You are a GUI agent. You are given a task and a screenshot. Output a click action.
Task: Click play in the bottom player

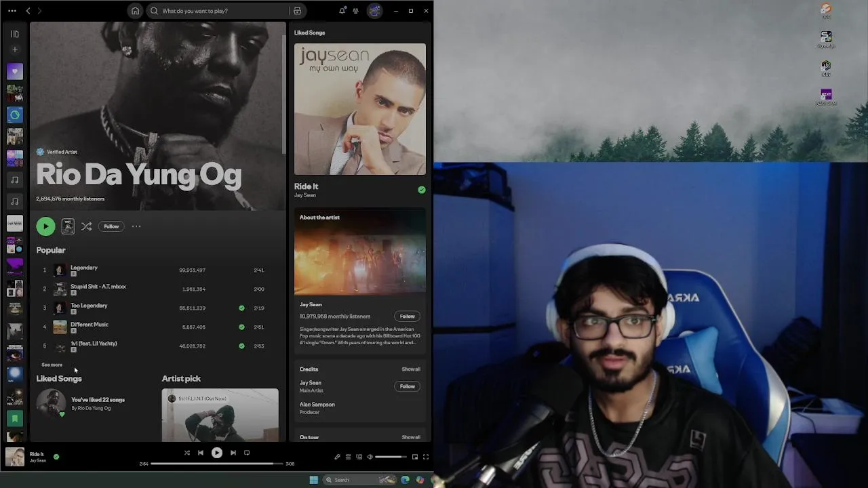click(217, 453)
